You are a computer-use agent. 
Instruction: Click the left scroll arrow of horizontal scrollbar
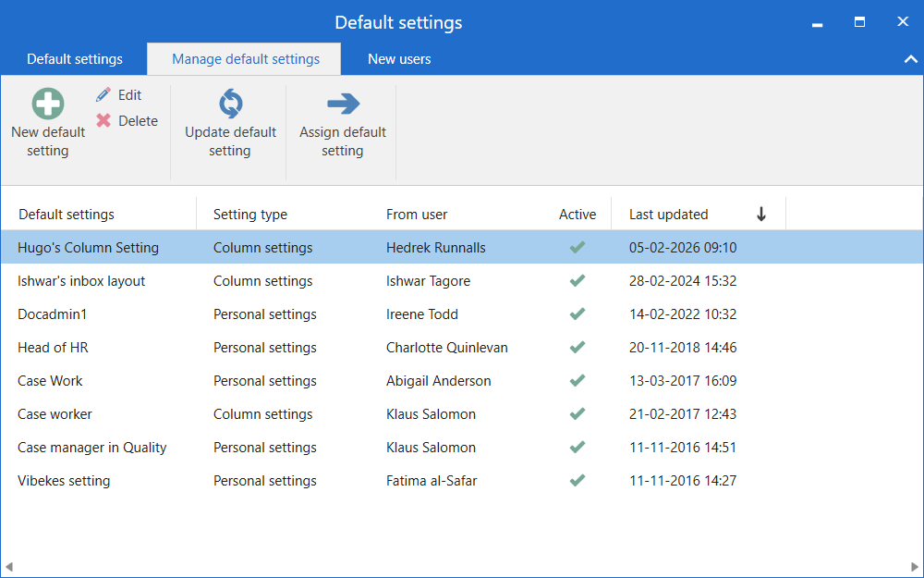tap(9, 568)
